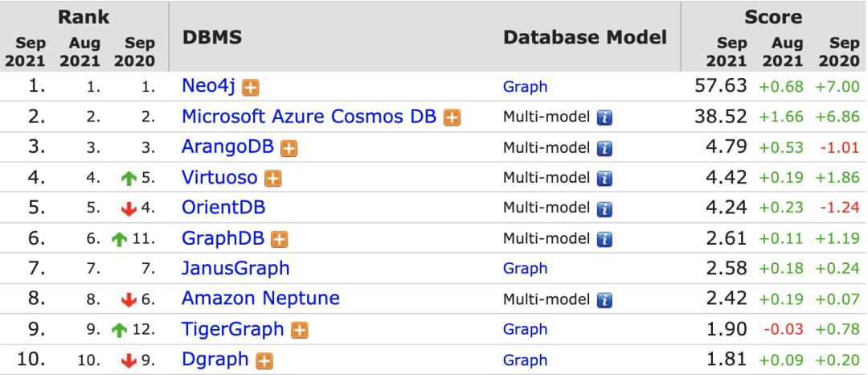868x375 pixels.
Task: Follow the Graph model link for Dgraph
Action: click(526, 361)
